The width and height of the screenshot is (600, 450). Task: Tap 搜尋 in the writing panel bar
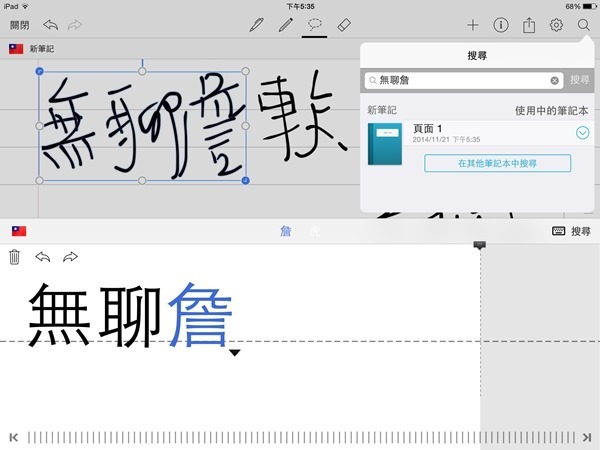coord(581,231)
